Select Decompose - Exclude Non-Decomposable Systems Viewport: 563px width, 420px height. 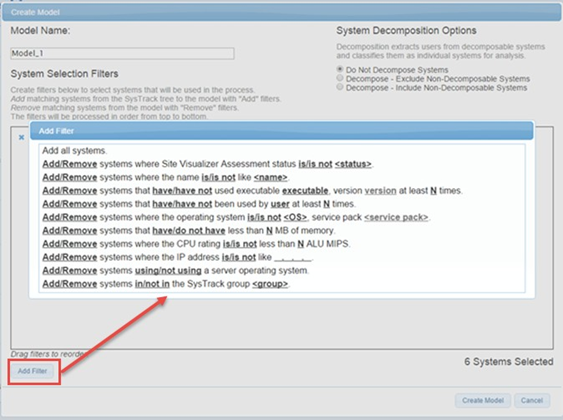pyautogui.click(x=340, y=78)
